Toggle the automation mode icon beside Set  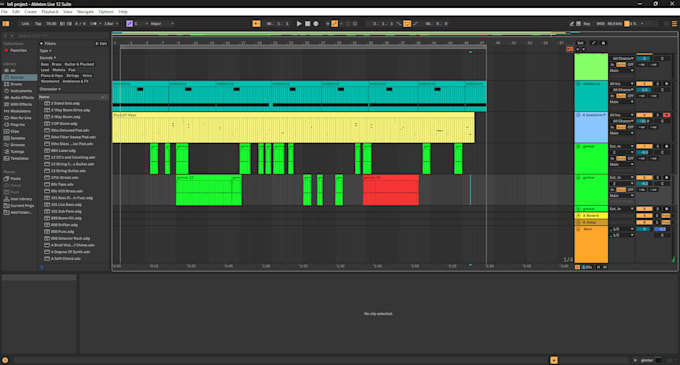(x=593, y=43)
